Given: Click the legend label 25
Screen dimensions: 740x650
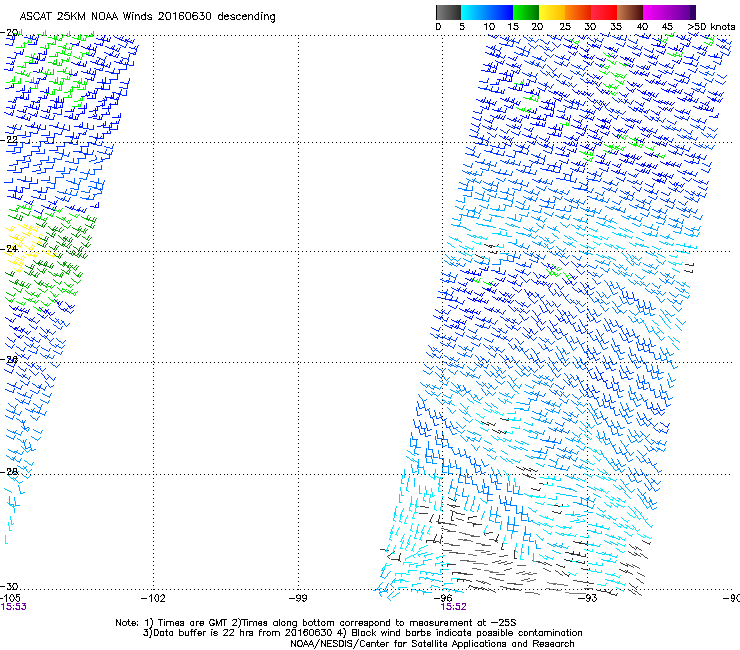Looking at the screenshot, I should click(x=565, y=27).
